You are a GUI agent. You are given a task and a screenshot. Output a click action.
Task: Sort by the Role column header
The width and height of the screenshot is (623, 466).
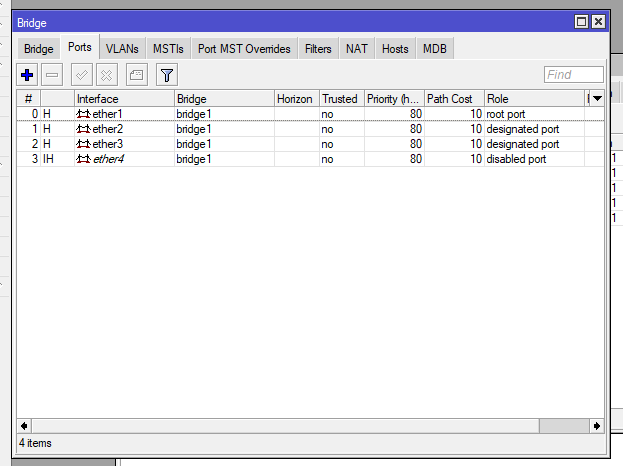coord(533,99)
